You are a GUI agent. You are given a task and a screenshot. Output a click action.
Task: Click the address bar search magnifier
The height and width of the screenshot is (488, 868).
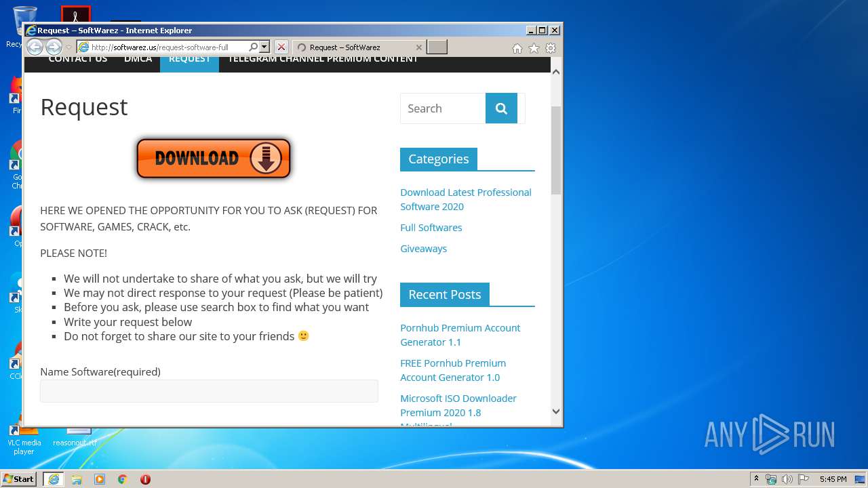[253, 47]
